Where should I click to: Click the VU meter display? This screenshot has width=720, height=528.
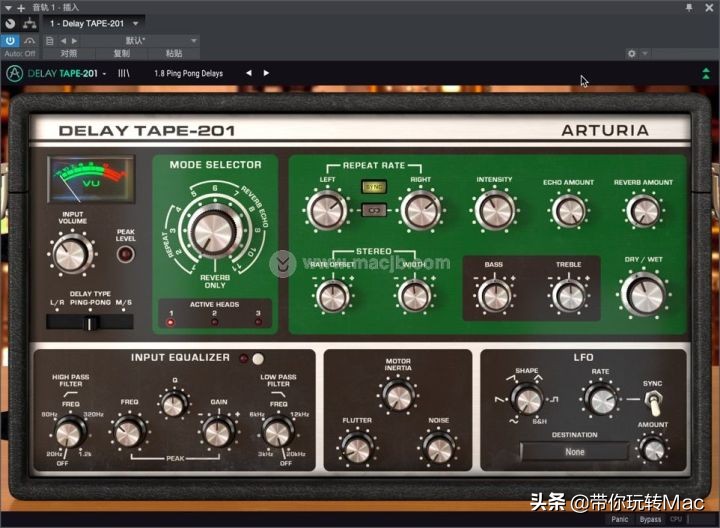click(x=91, y=180)
